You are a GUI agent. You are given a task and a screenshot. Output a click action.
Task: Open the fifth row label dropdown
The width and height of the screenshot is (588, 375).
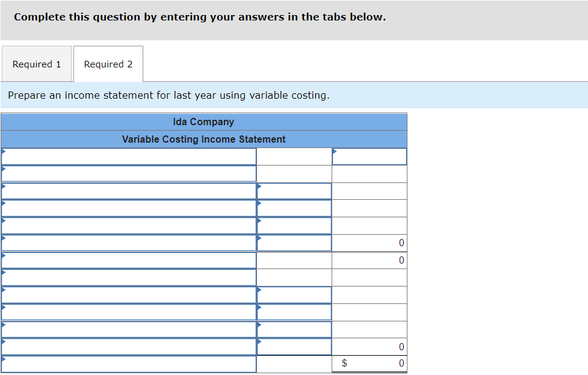[x=129, y=225]
